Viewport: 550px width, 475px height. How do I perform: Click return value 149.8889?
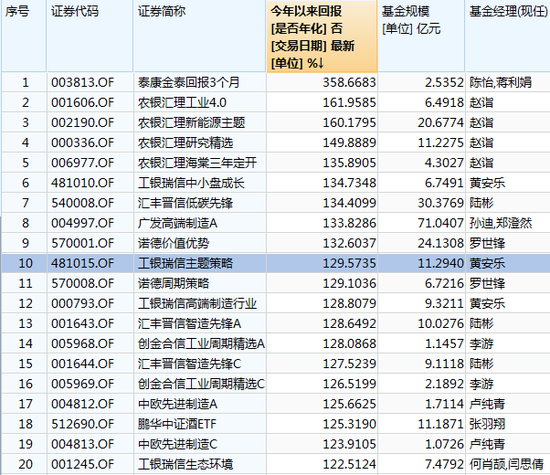pos(349,143)
